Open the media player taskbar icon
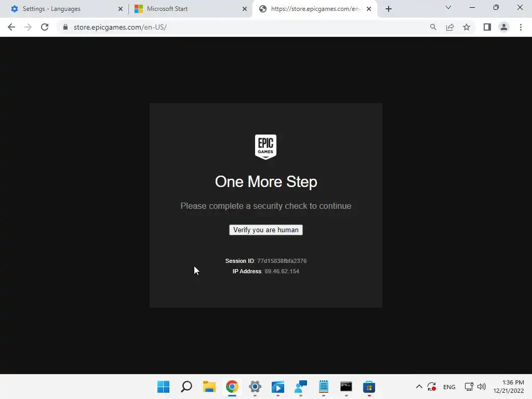532x399 pixels. click(277, 387)
